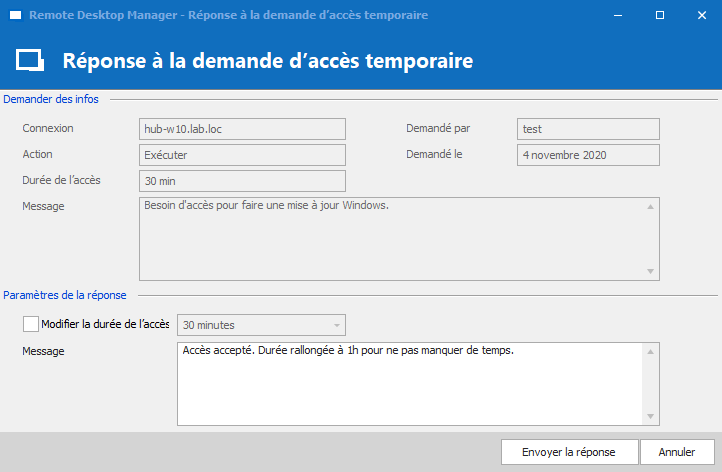This screenshot has height=472, width=722.
Task: Click the Durée de l'accès 30 min field
Action: click(242, 181)
